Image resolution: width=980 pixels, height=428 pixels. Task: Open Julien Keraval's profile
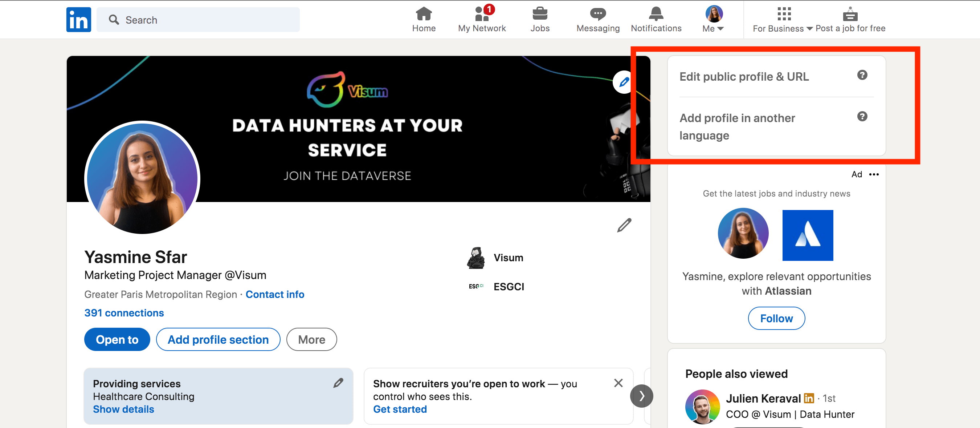763,398
